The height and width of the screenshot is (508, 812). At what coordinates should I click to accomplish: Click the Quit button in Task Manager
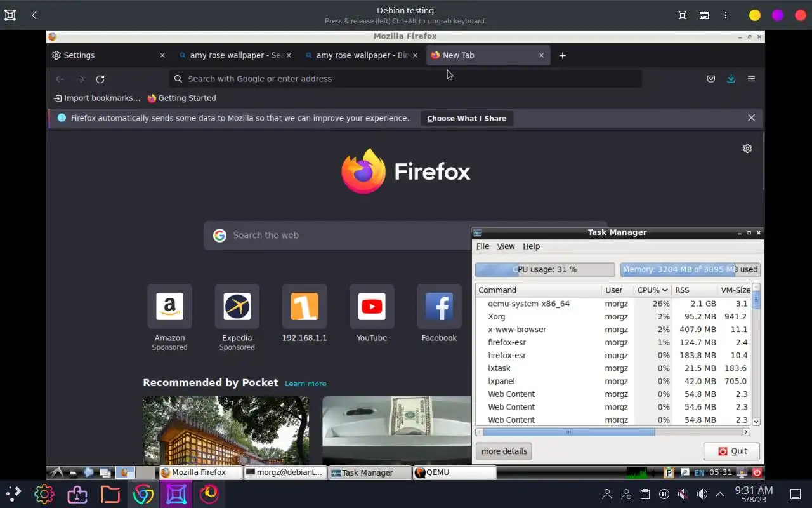coord(732,451)
